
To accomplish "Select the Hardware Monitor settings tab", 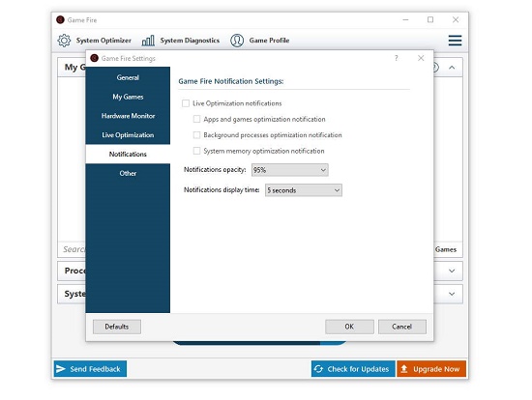I will pyautogui.click(x=128, y=116).
